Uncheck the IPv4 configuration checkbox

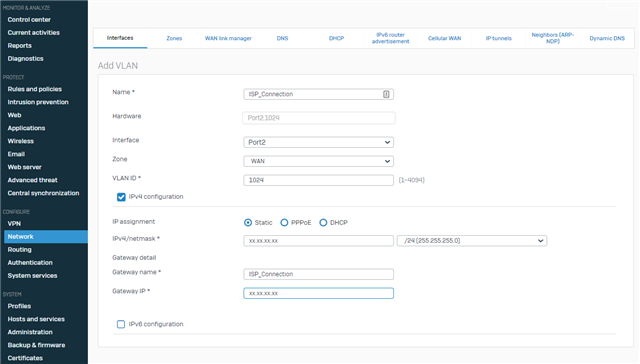[121, 197]
